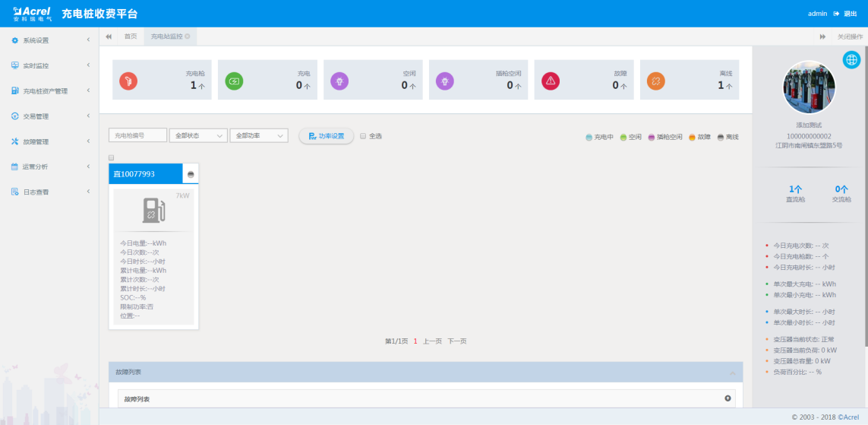Click page number 1 in pagination
The width and height of the screenshot is (868, 425).
click(x=415, y=341)
